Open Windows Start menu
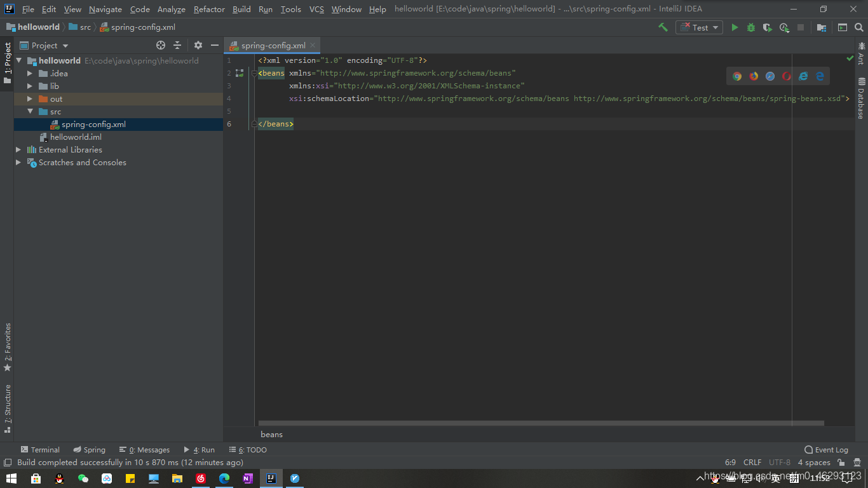 point(11,478)
